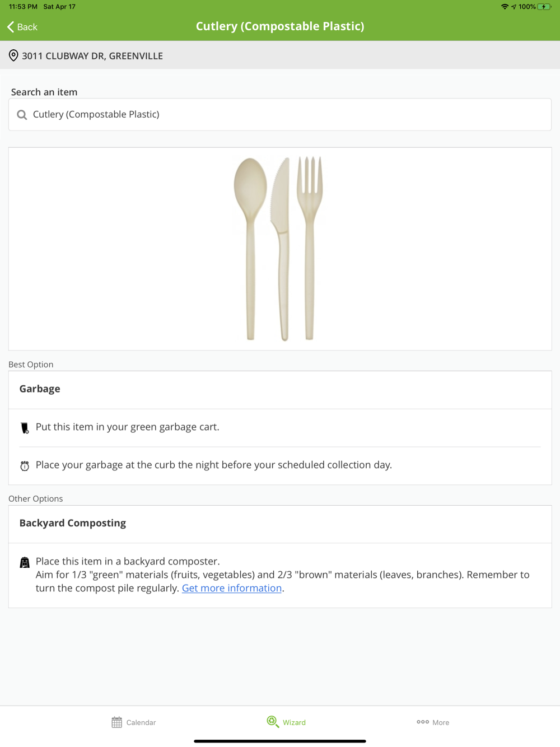Tap the compostable cutlery image
Viewport: 560px width, 747px height.
coord(278,249)
